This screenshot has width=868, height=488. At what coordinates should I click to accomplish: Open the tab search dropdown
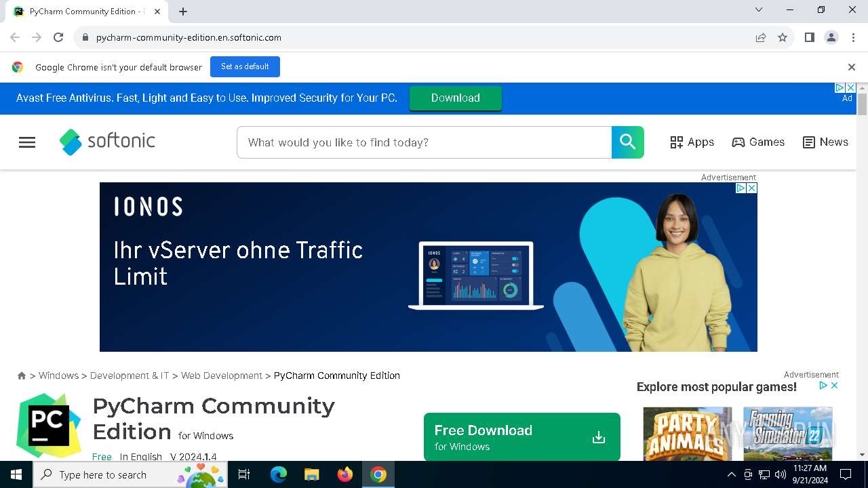759,9
